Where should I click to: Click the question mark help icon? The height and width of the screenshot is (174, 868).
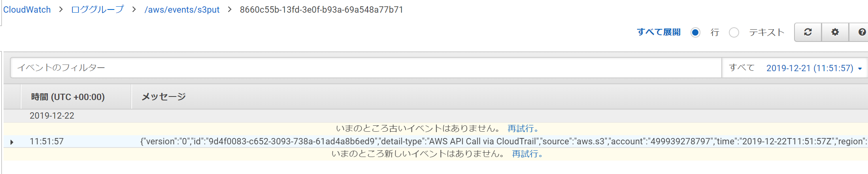pyautogui.click(x=862, y=32)
